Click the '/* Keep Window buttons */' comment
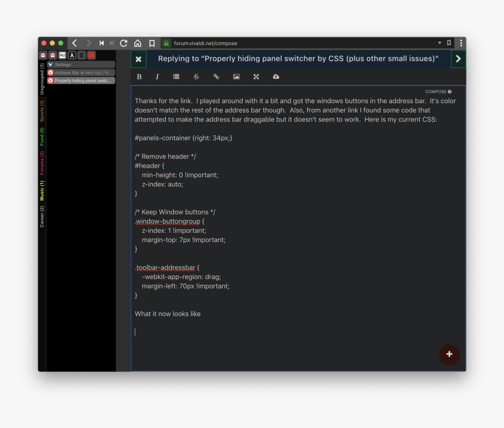 (175, 212)
